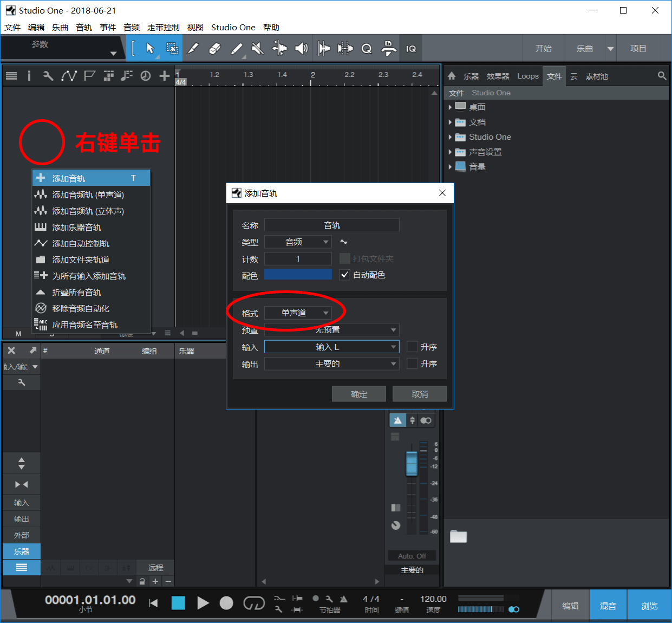Open the track list hamburger icon
This screenshot has height=623, width=672.
11,76
